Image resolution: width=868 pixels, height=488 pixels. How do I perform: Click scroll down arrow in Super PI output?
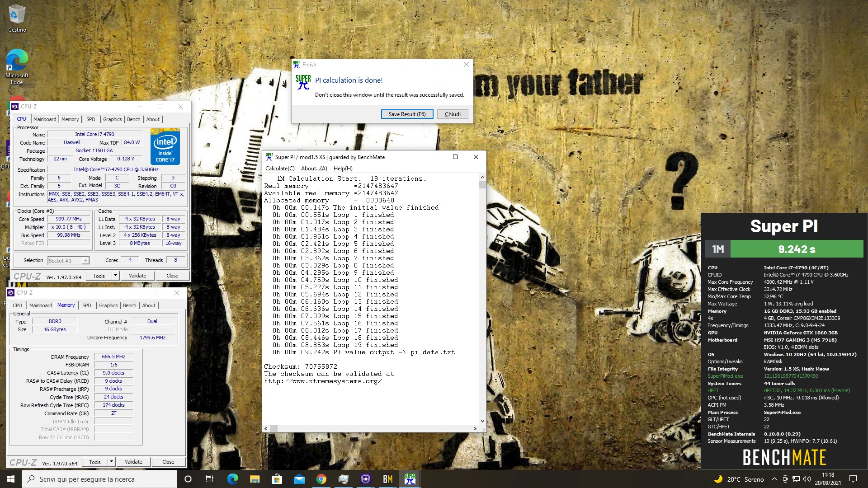(x=482, y=421)
